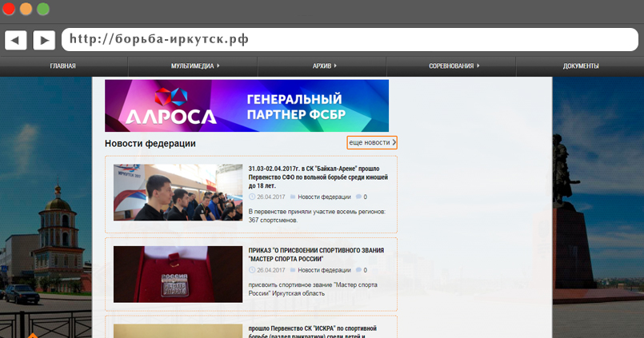This screenshot has height=338, width=644.
Task: Click the clock icon on the Первенство СФО article
Action: 252,197
